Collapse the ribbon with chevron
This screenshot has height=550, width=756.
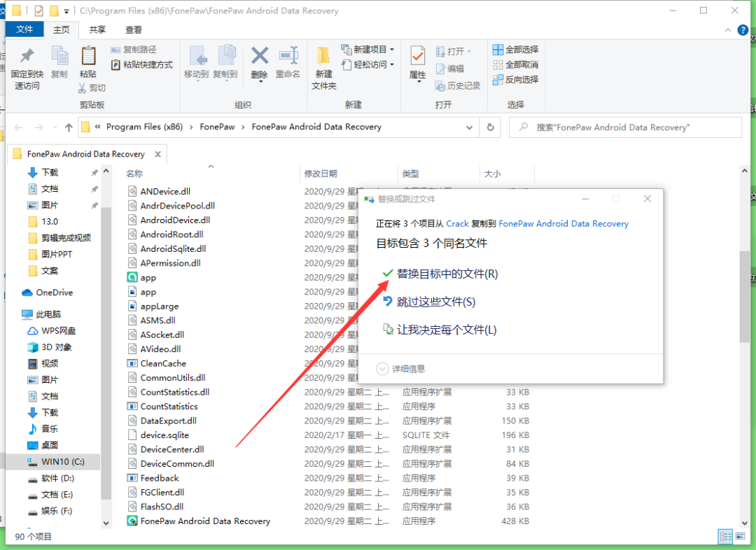coord(727,30)
